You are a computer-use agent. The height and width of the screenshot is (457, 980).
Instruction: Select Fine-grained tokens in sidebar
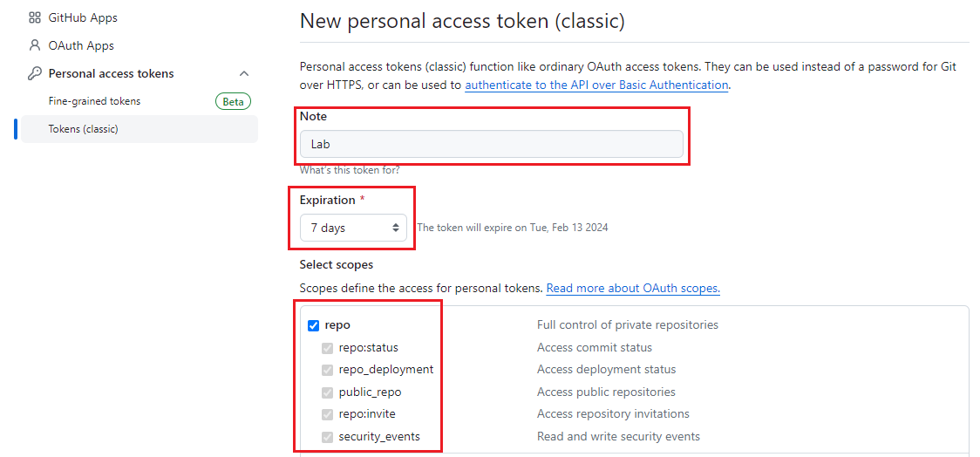94,101
